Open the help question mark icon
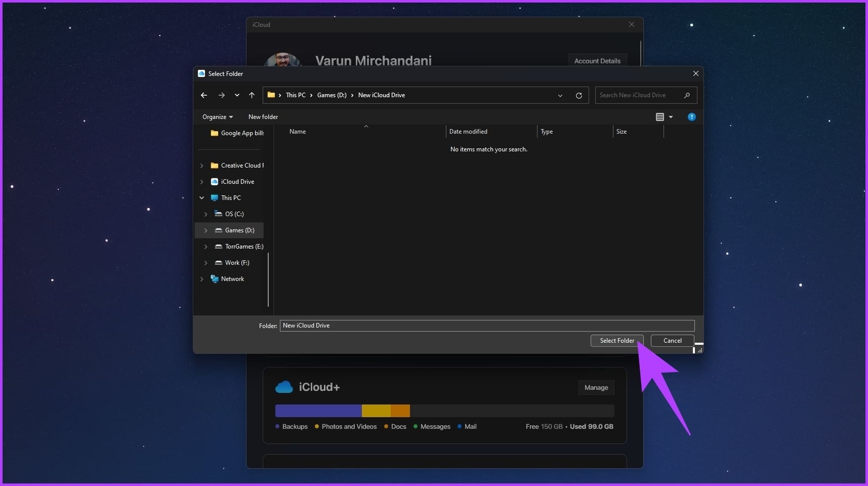This screenshot has width=868, height=486. coord(691,117)
